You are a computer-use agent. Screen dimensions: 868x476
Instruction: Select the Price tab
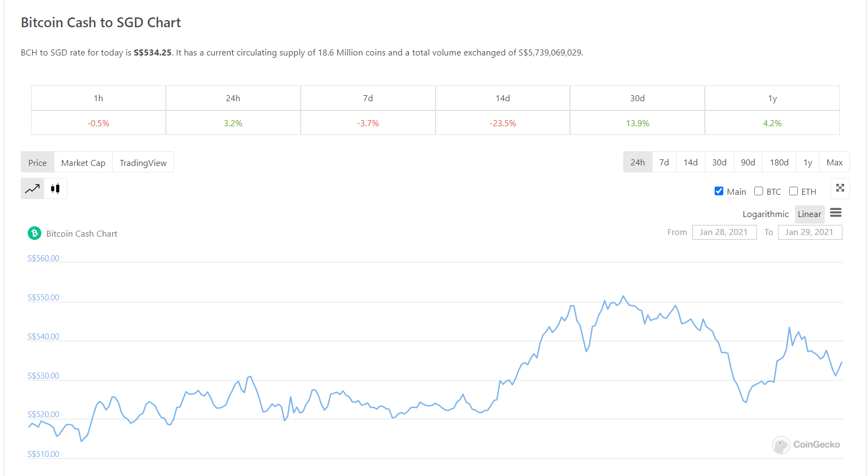pyautogui.click(x=38, y=163)
